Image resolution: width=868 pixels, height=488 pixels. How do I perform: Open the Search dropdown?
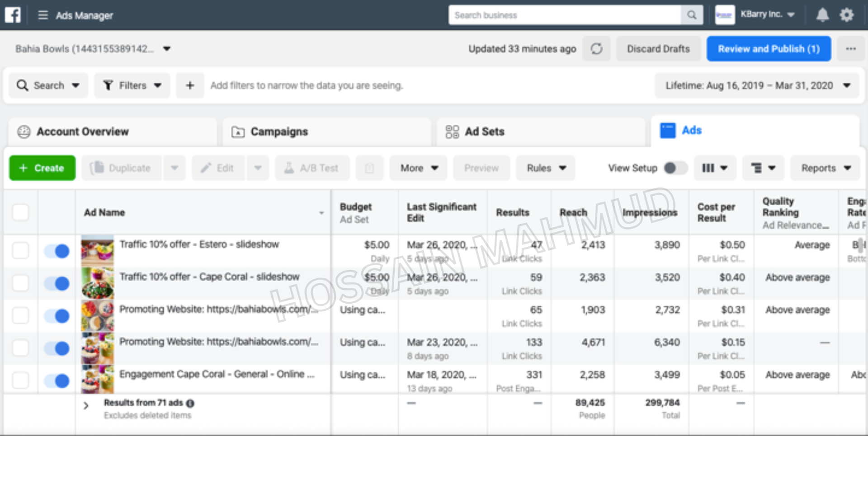pyautogui.click(x=48, y=85)
